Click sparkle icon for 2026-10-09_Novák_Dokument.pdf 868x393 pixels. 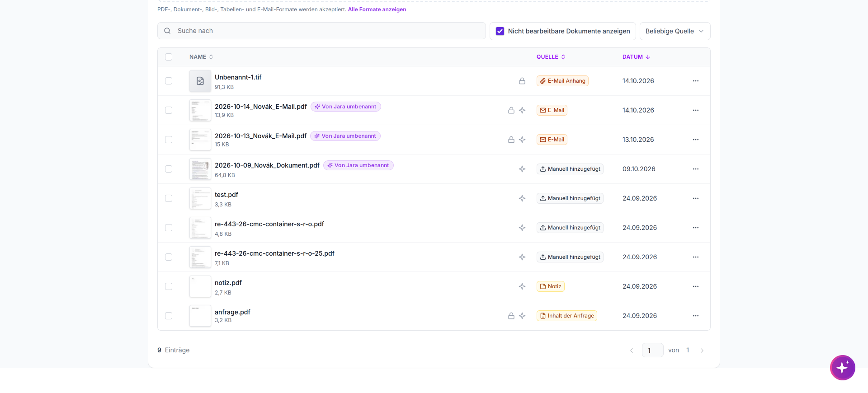point(522,169)
